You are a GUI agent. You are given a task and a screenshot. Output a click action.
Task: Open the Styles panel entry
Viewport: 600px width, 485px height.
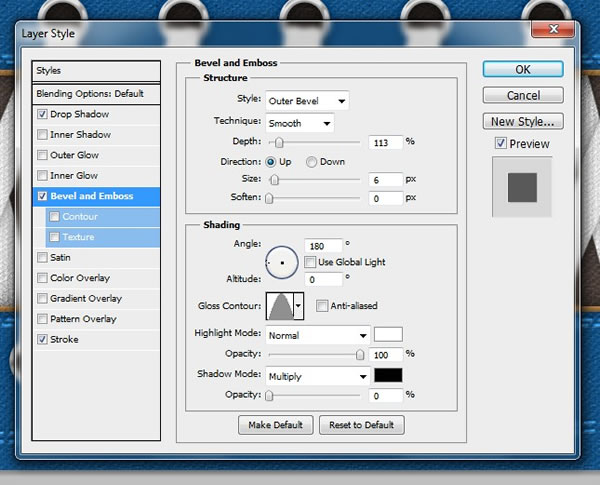pyautogui.click(x=96, y=71)
